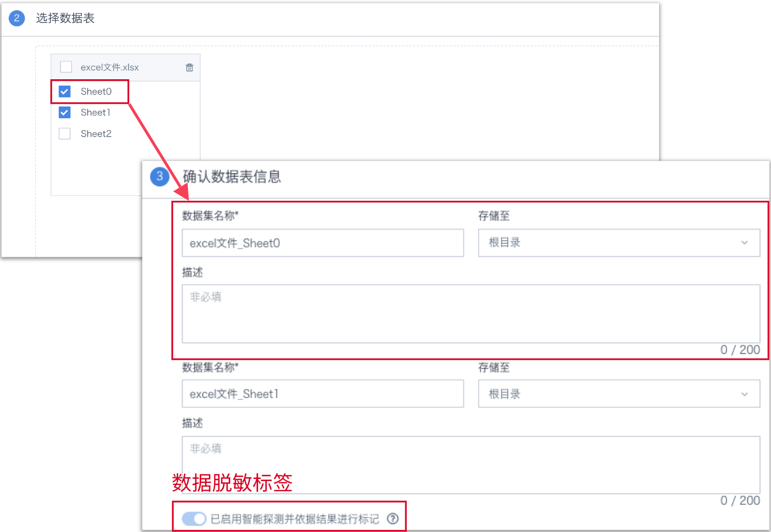Click the excel文件_Sheet0 dataset name field
This screenshot has height=532, width=771.
point(322,243)
